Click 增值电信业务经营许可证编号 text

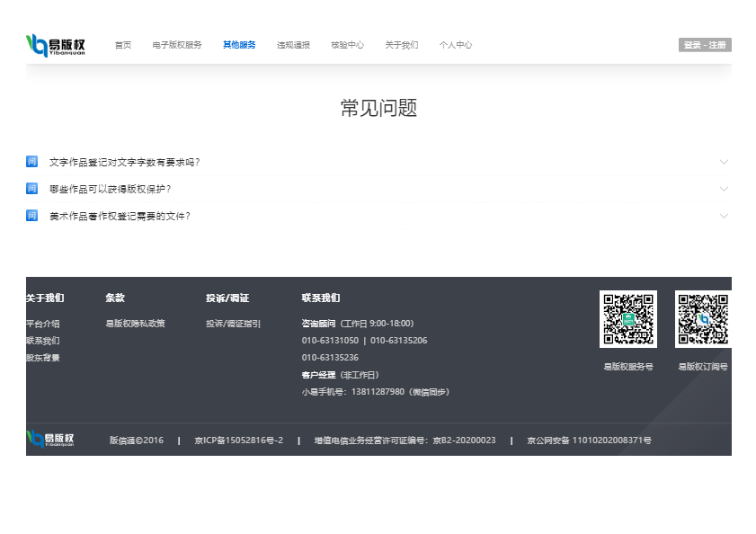coord(405,441)
